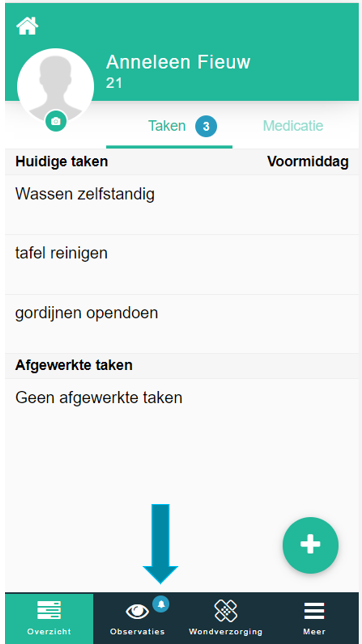Select the Overzicht navigation icon
The image size is (362, 644).
(x=49, y=610)
